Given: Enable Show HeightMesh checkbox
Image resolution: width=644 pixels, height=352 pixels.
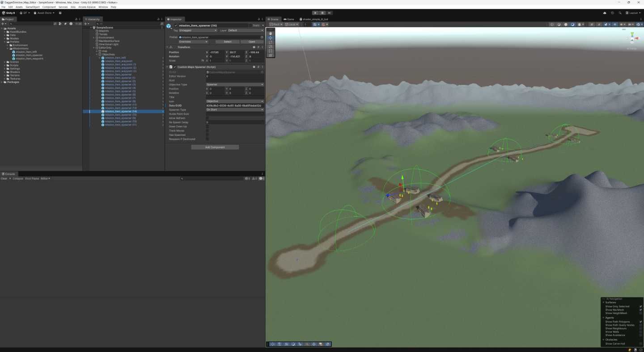Looking at the screenshot, I should pyautogui.click(x=640, y=313).
